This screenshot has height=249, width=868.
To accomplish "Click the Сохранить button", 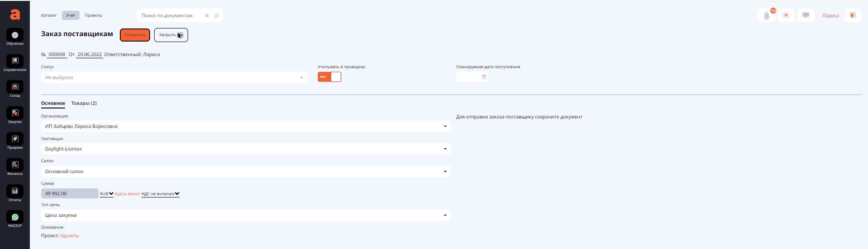I will click(x=135, y=35).
